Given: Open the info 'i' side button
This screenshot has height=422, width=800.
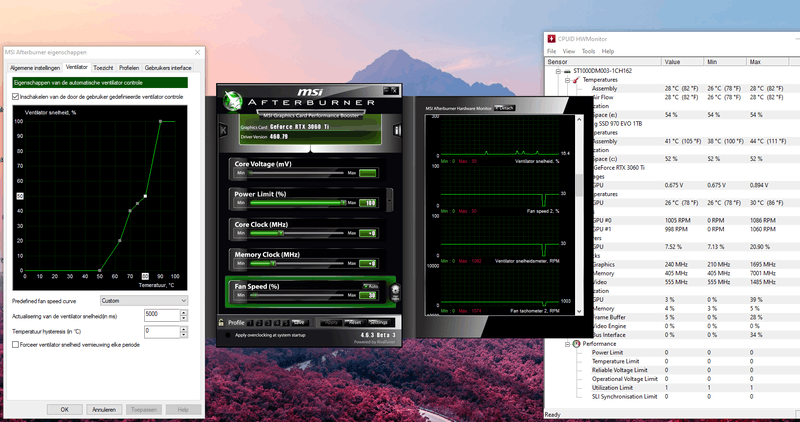Looking at the screenshot, I should (x=397, y=130).
